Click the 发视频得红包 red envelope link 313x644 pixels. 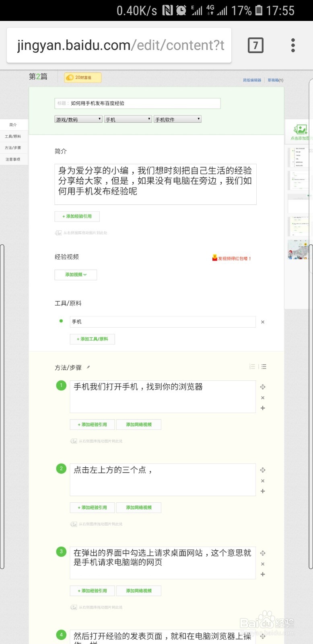pyautogui.click(x=232, y=258)
